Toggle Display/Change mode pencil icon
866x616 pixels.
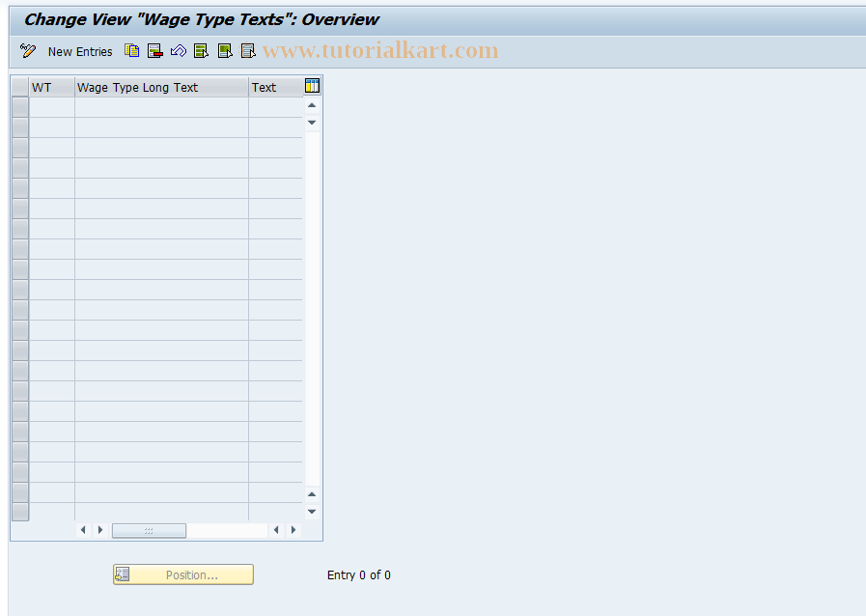coord(28,51)
